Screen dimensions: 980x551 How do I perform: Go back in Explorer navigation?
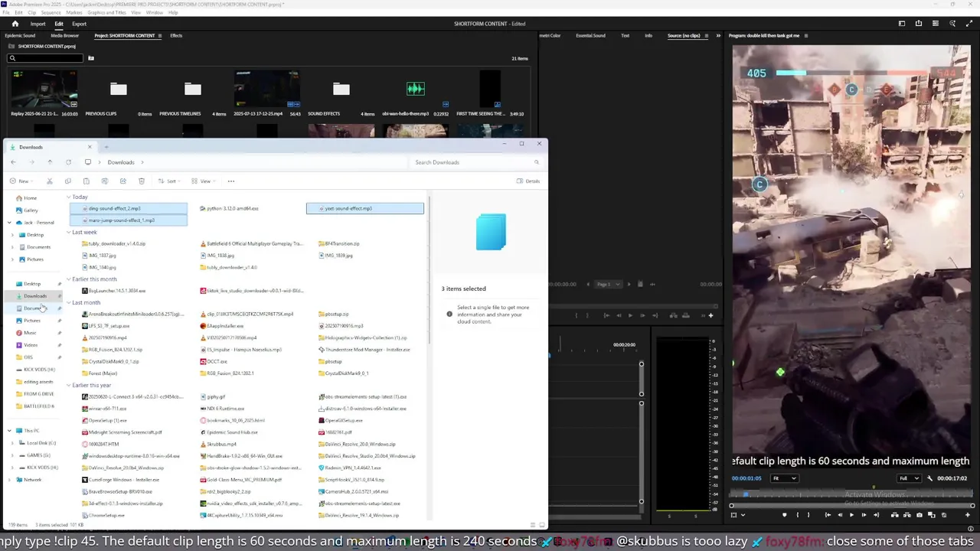click(x=13, y=162)
